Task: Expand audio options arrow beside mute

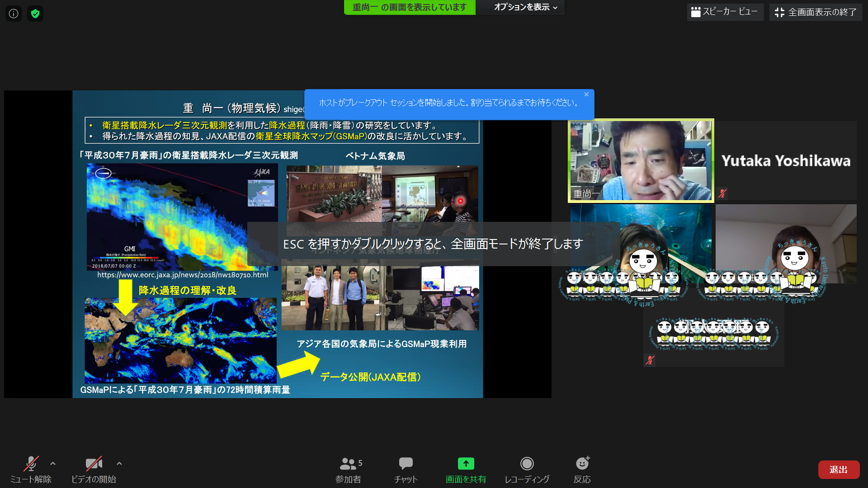Action: [x=53, y=464]
